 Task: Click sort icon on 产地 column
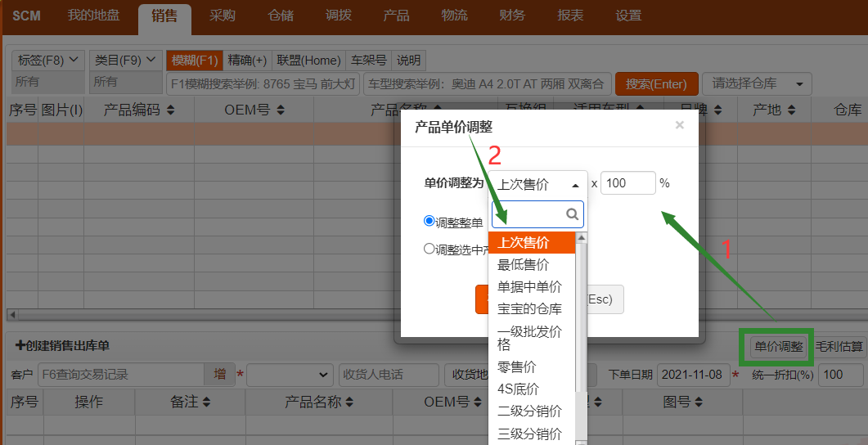click(x=790, y=110)
